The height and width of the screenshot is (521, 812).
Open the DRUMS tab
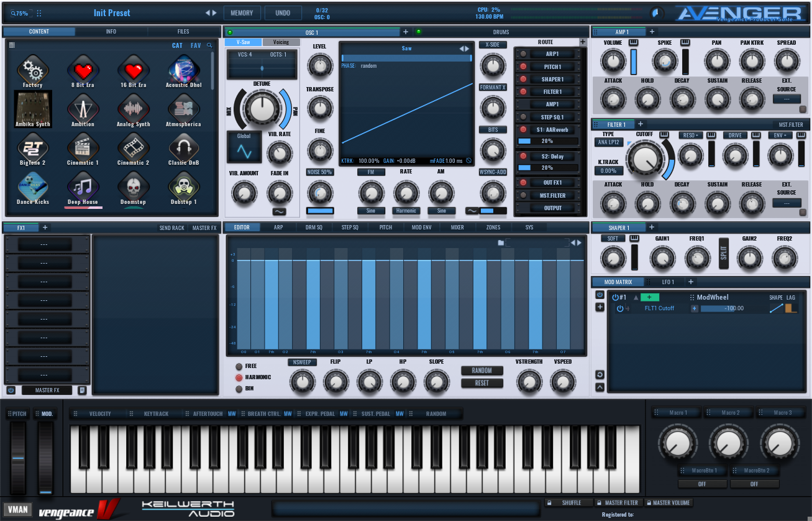click(x=501, y=32)
